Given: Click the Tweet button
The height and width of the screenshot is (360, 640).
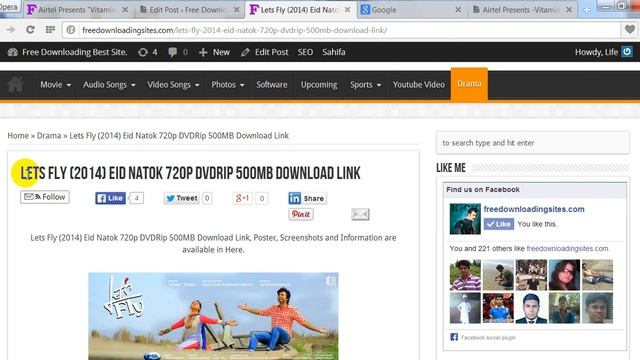Looking at the screenshot, I should click(182, 198).
